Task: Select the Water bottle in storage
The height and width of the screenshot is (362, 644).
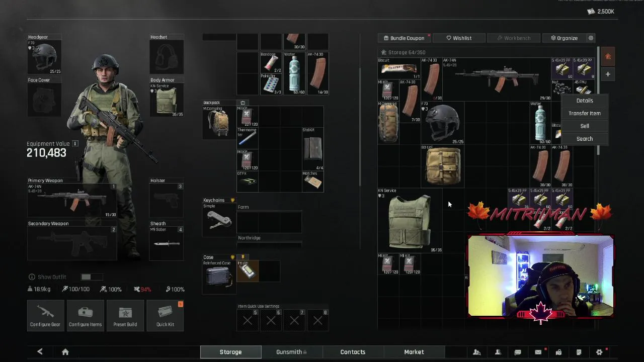Action: 540,123
